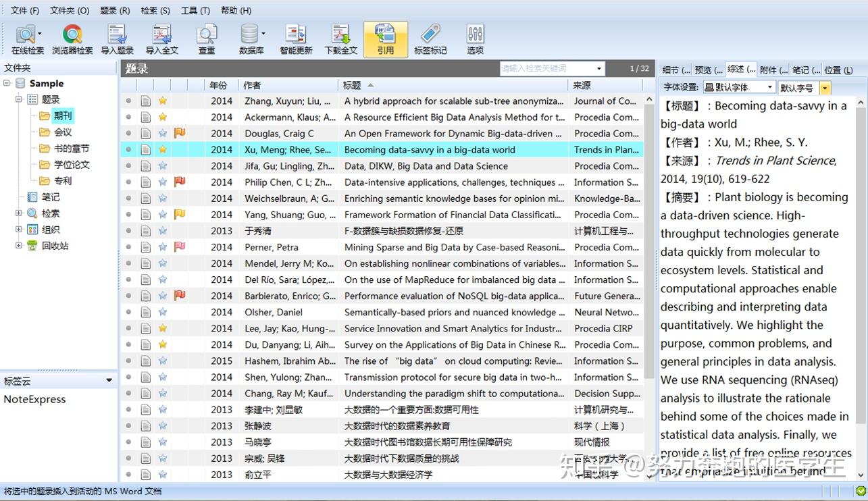Open the 文件 (F) menu
The width and height of the screenshot is (868, 501).
[x=24, y=10]
